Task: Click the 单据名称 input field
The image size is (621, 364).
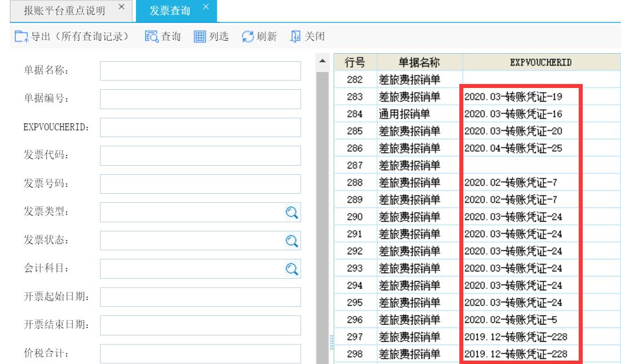Action: click(200, 71)
